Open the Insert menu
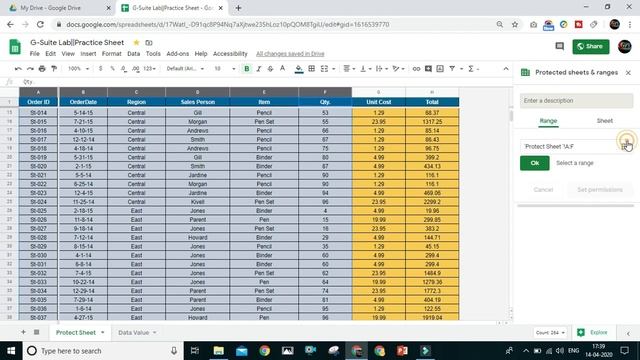 pyautogui.click(x=88, y=54)
